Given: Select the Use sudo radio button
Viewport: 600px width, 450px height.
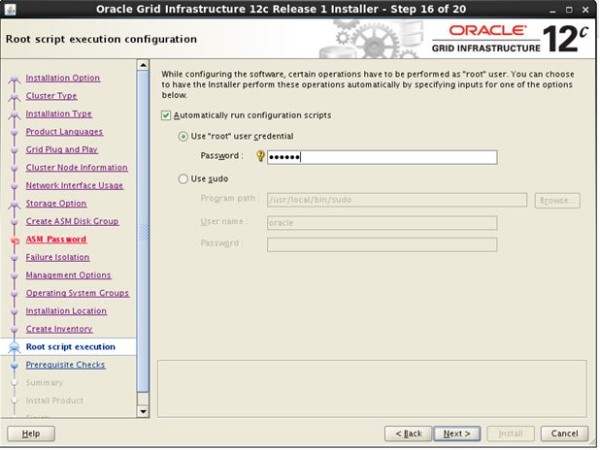Looking at the screenshot, I should click(183, 179).
